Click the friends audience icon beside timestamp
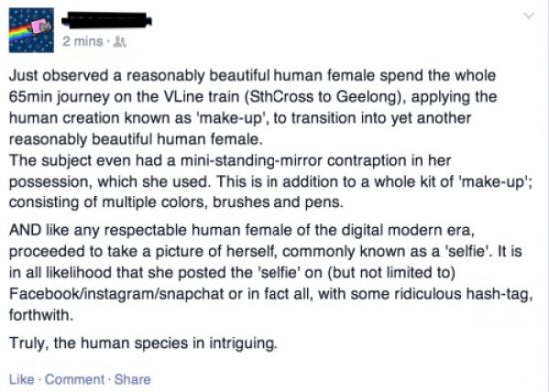Image resolution: width=549 pixels, height=392 pixels. click(120, 42)
